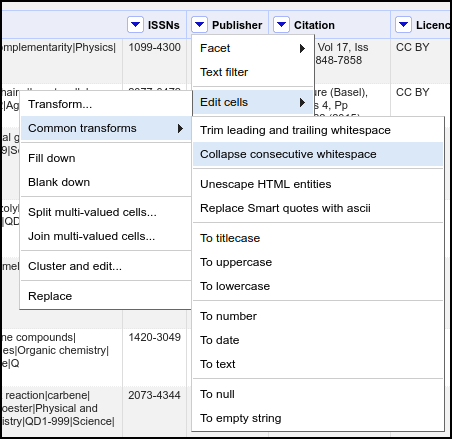Apply To number transform
Image resolution: width=452 pixels, height=439 pixels.
pyautogui.click(x=318, y=316)
